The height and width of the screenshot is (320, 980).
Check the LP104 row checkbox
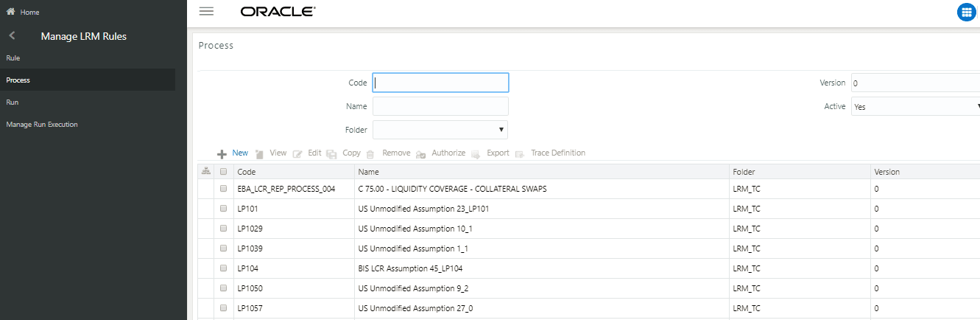click(224, 268)
